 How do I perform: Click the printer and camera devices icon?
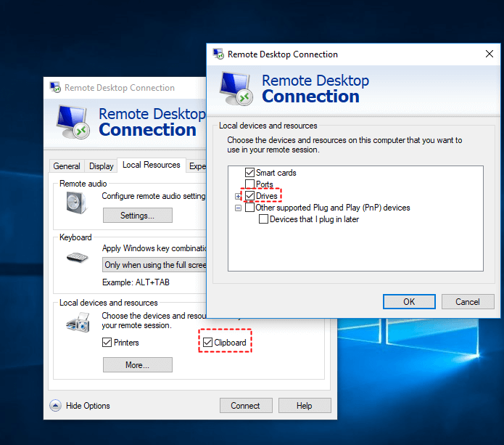[78, 323]
